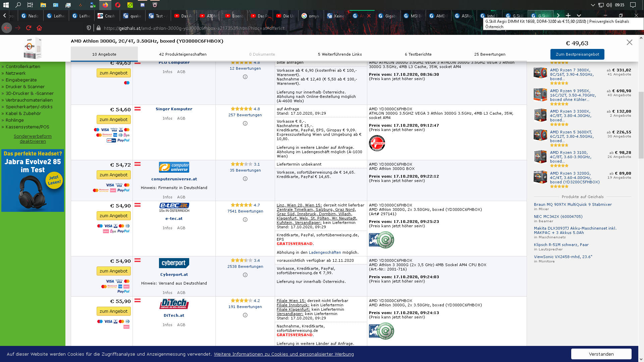Open Task View on the taskbar
Viewport: 644px width, 362px height.
[x=30, y=5]
